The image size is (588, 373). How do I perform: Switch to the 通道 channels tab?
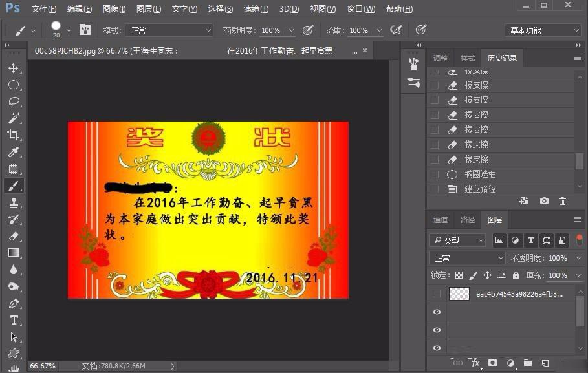tap(440, 219)
